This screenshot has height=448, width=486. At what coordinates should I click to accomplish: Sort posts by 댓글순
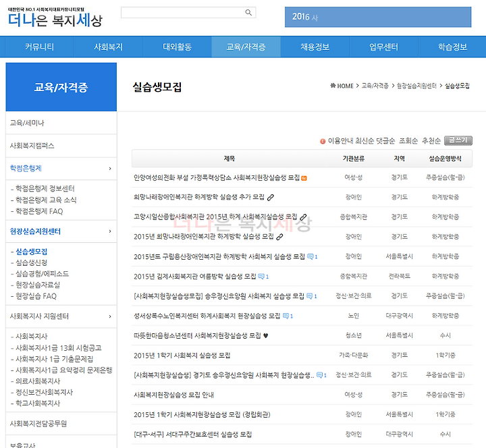(385, 141)
